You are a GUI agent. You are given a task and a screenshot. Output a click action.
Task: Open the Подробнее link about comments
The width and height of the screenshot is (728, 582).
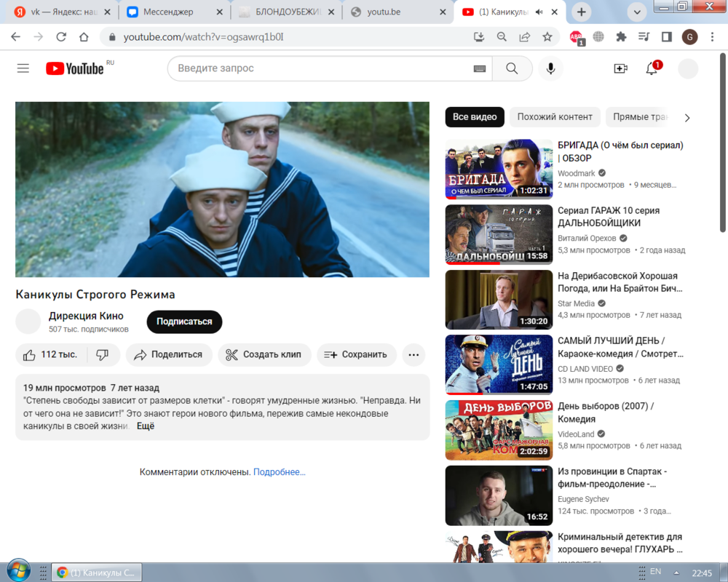click(280, 472)
